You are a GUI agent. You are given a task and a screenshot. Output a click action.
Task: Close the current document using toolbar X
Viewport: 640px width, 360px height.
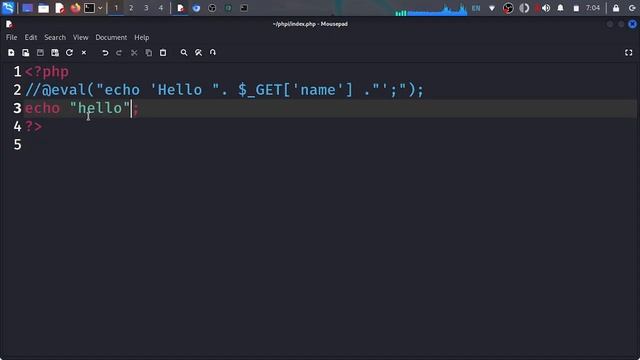coord(84,53)
